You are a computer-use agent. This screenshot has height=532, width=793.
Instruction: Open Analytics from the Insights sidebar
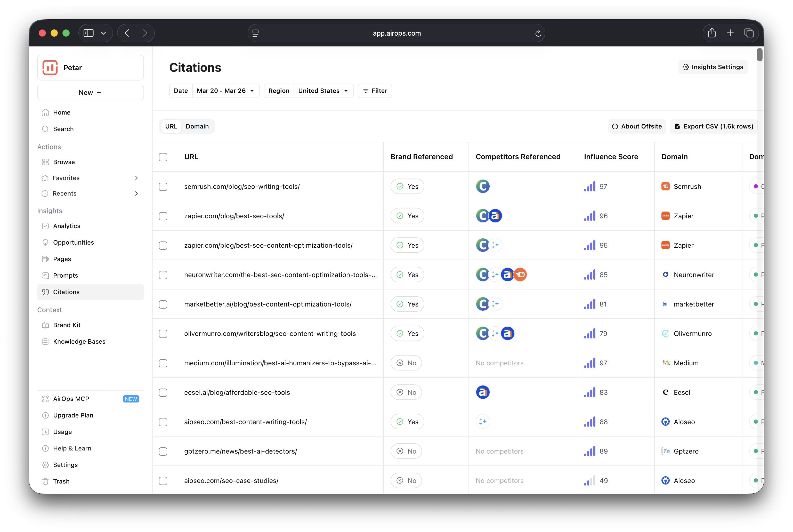[x=67, y=226]
